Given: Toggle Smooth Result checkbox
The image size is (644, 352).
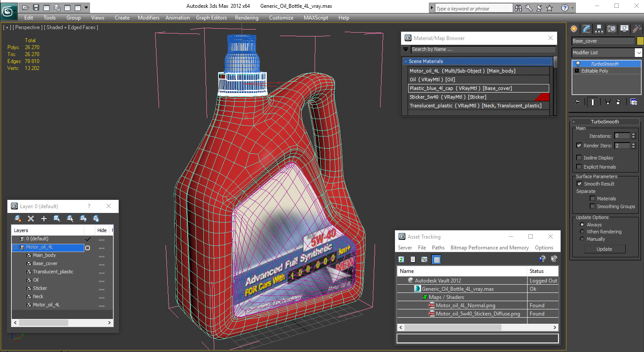Looking at the screenshot, I should [x=579, y=184].
